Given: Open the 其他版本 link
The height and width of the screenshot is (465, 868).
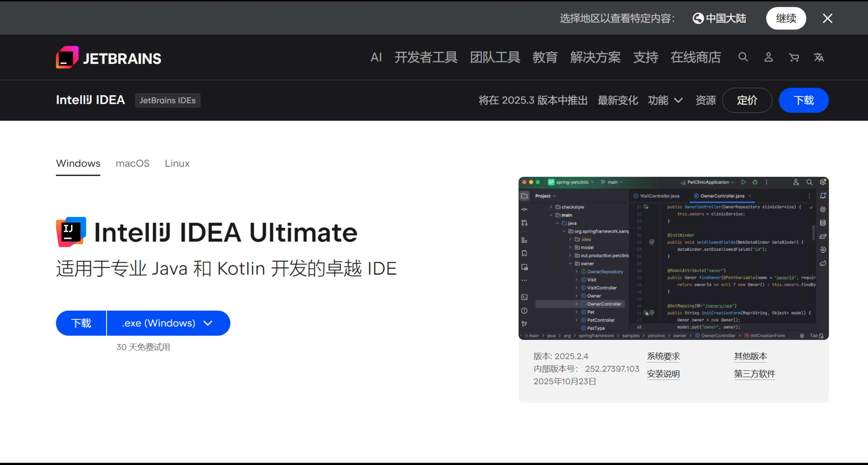Looking at the screenshot, I should point(751,356).
